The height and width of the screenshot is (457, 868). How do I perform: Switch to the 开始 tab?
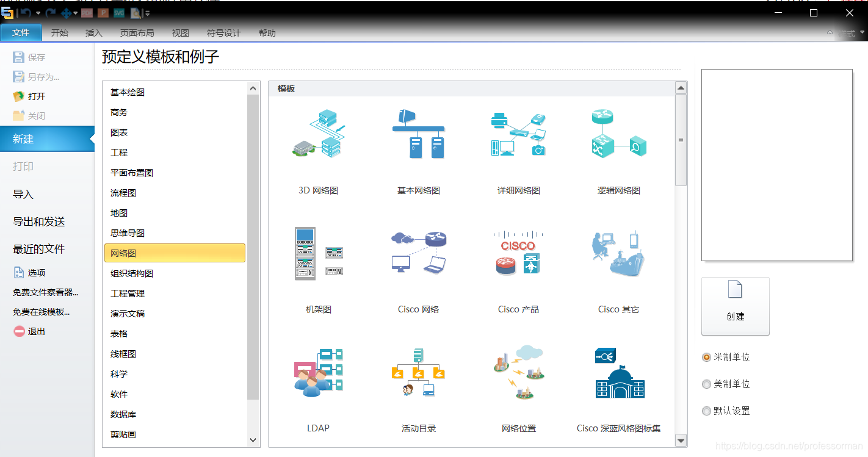[x=60, y=33]
